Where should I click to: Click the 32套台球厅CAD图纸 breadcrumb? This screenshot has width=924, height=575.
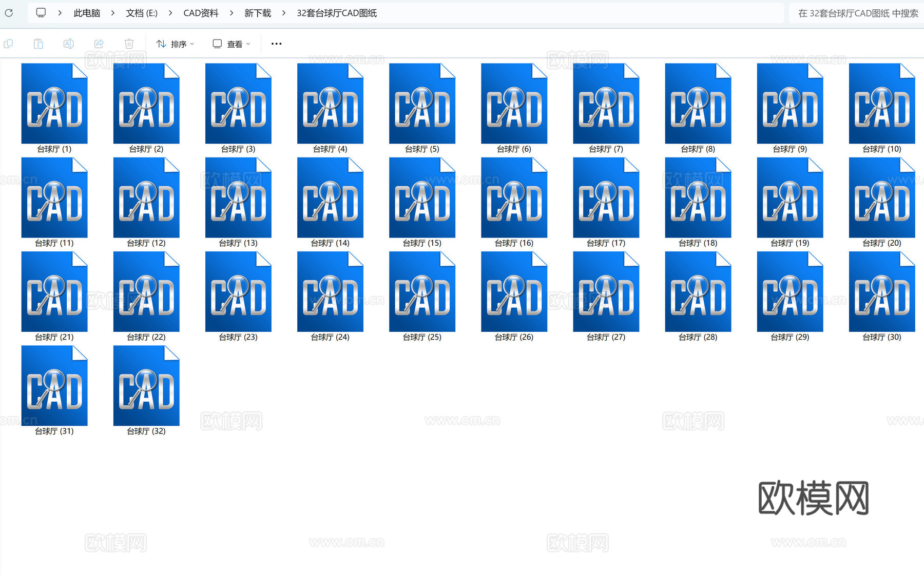336,13
